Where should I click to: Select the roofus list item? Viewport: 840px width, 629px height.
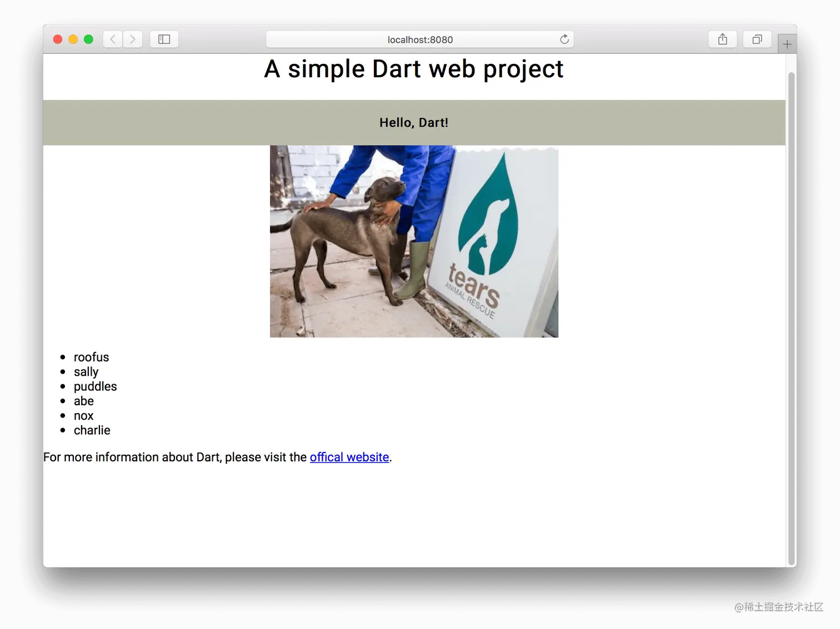92,357
